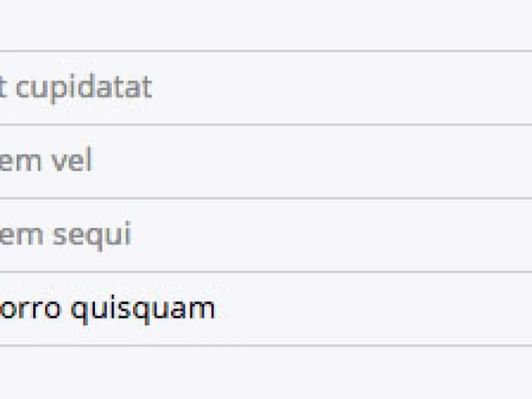
Task: Pick the greyed "em vel" option
Action: [45, 162]
